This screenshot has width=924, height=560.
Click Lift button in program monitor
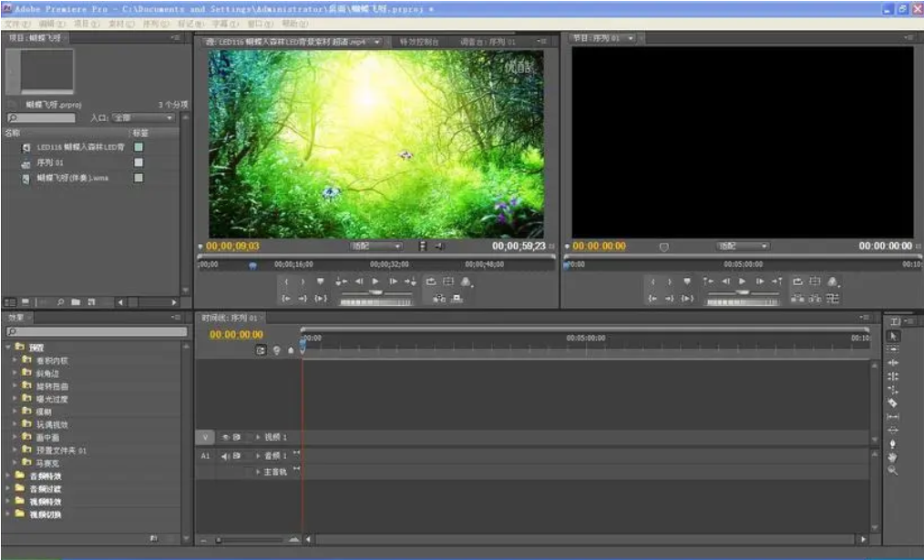pos(796,299)
